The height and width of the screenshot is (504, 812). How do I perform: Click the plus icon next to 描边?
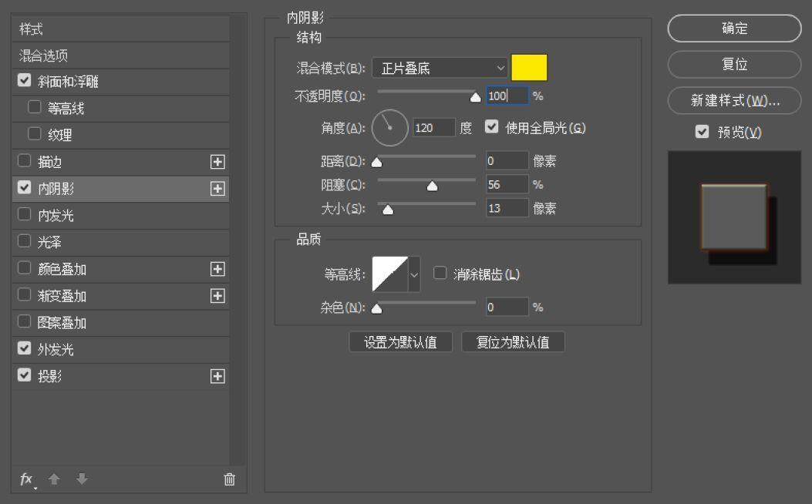coord(217,161)
